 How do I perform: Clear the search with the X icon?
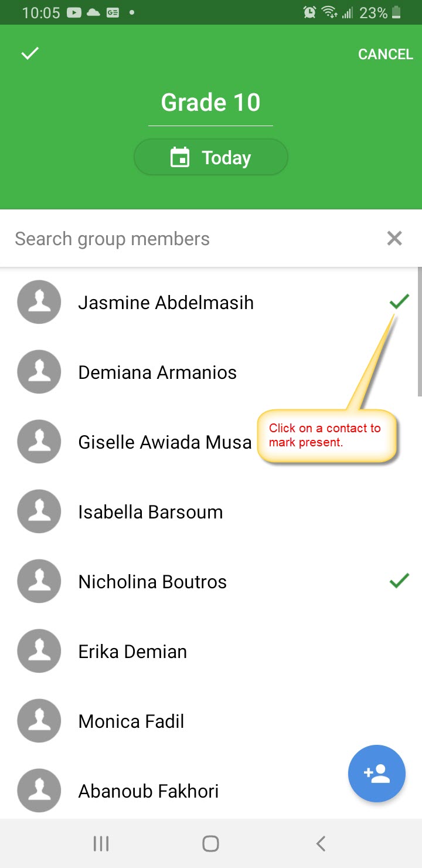pyautogui.click(x=394, y=238)
